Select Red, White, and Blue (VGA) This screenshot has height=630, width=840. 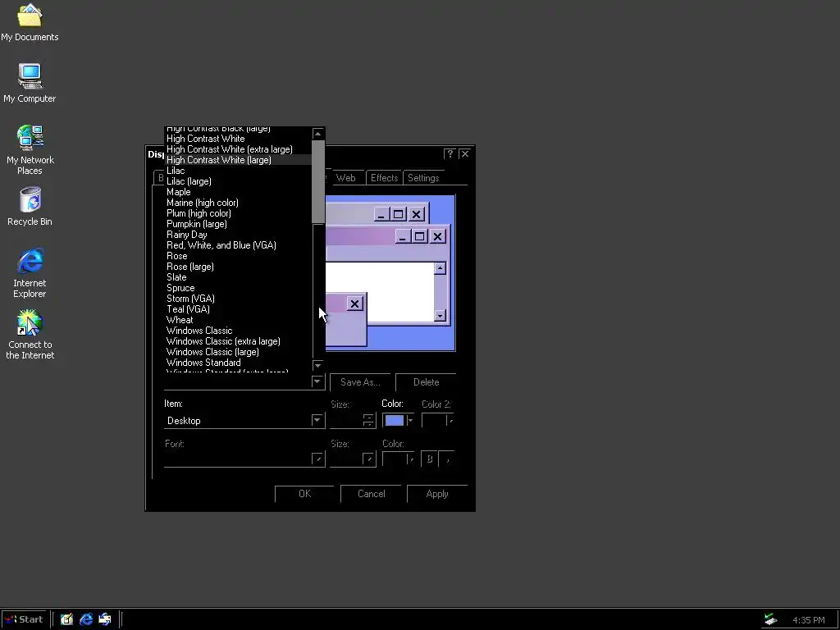(x=238, y=245)
